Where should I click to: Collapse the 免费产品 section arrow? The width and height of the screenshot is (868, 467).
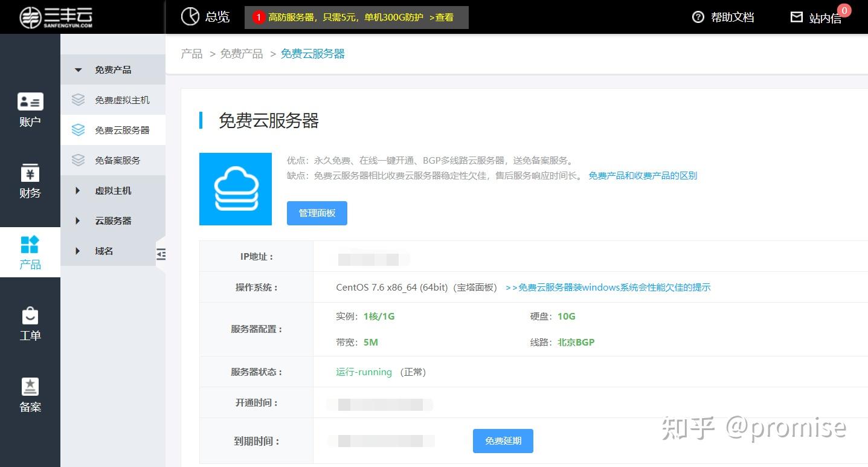(x=78, y=70)
